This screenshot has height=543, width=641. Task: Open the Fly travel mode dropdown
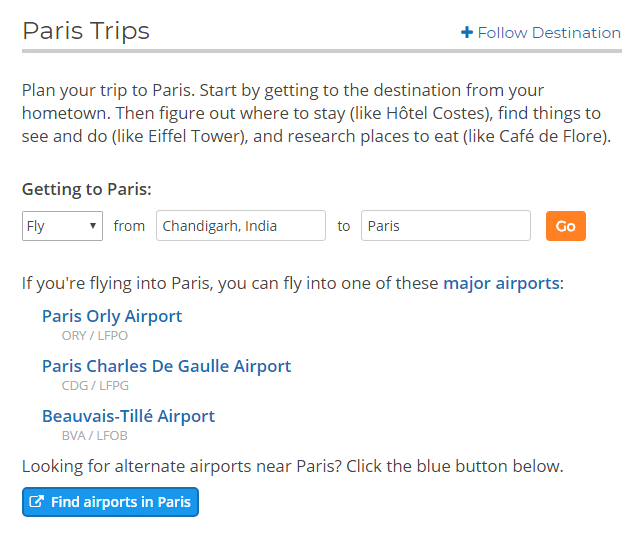62,226
